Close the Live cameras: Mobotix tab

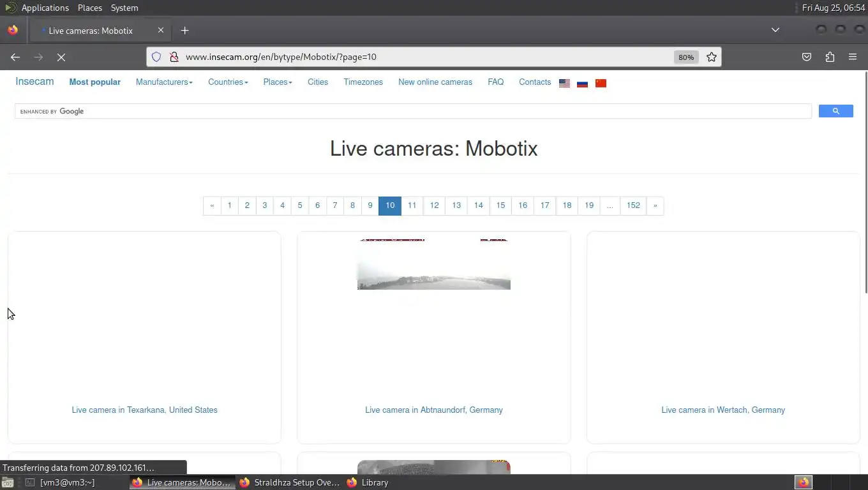(x=161, y=30)
